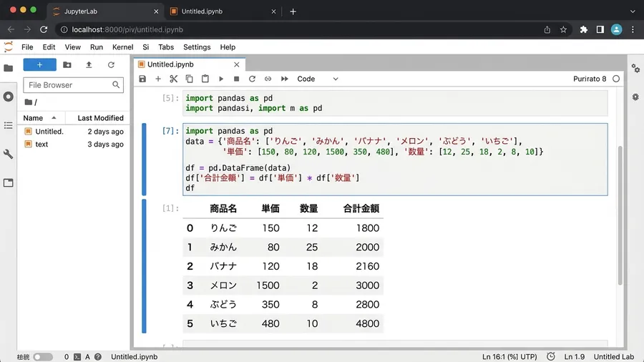
Task: Sort files by Name column header
Action: (40, 118)
